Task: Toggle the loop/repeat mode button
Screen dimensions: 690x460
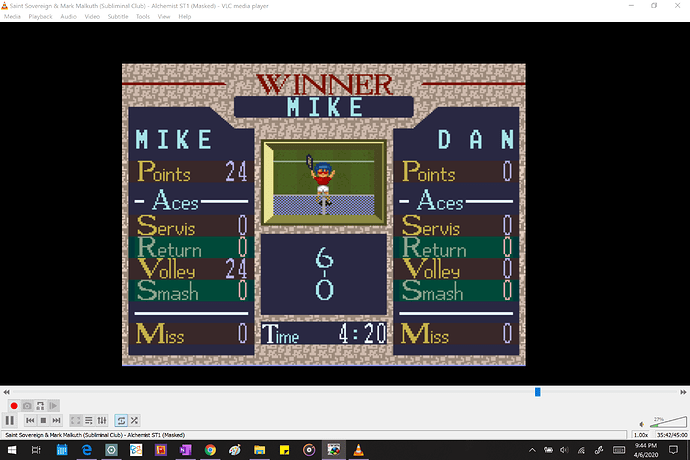Action: tap(121, 420)
